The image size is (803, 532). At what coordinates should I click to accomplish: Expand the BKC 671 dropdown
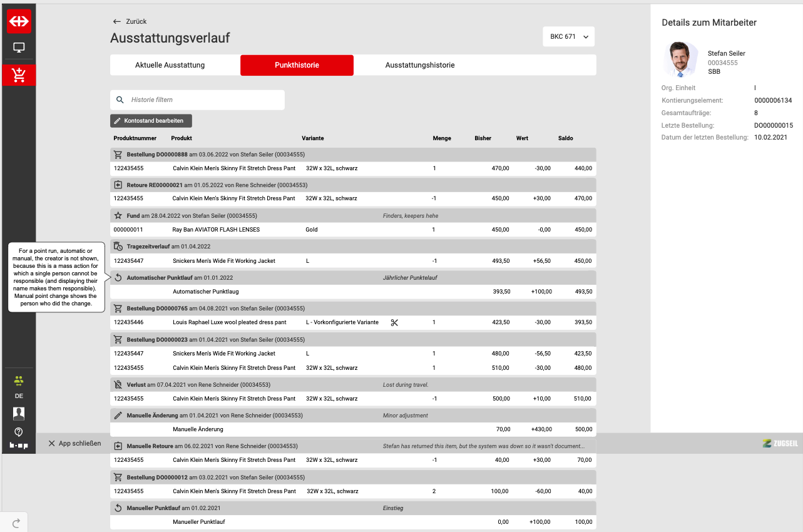[x=568, y=37]
